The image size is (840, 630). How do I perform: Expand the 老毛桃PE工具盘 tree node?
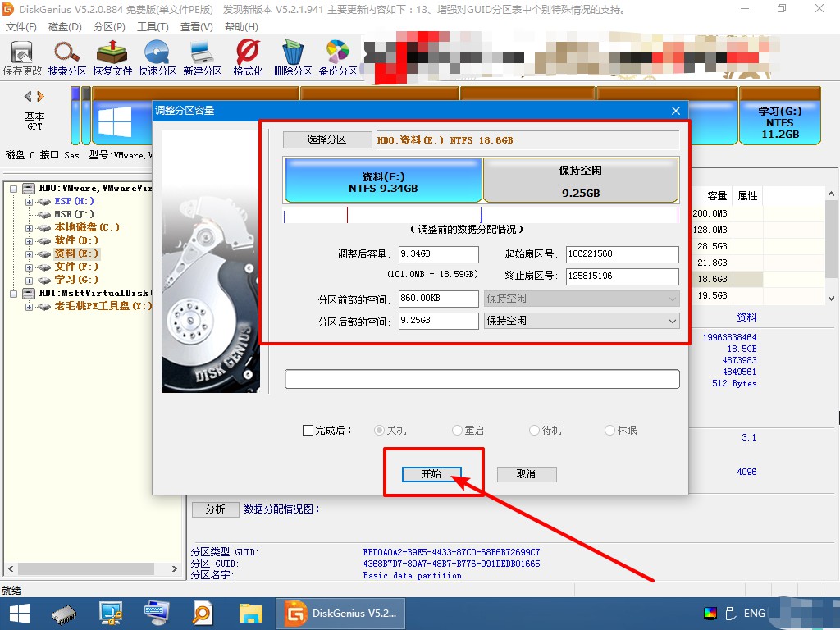(29, 307)
